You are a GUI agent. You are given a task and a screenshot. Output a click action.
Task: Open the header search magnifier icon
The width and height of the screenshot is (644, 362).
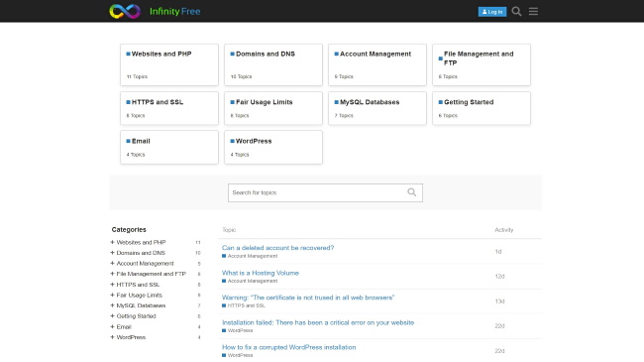coord(516,12)
